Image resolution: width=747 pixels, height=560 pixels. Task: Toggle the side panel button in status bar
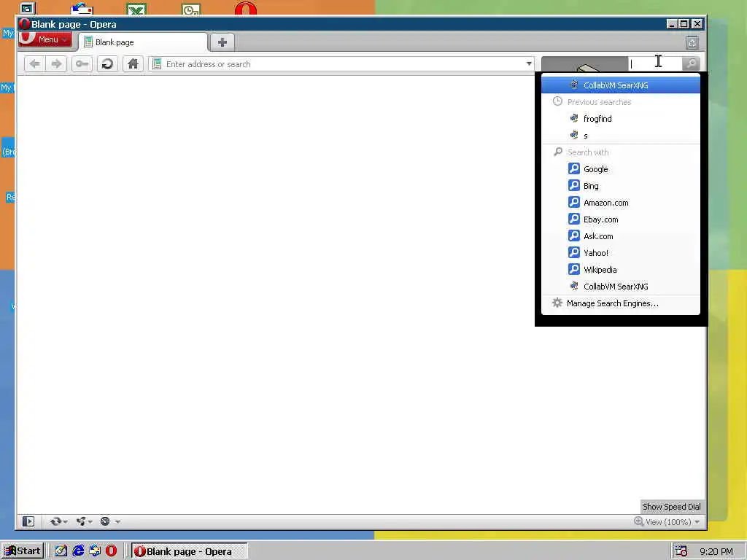[x=28, y=521]
